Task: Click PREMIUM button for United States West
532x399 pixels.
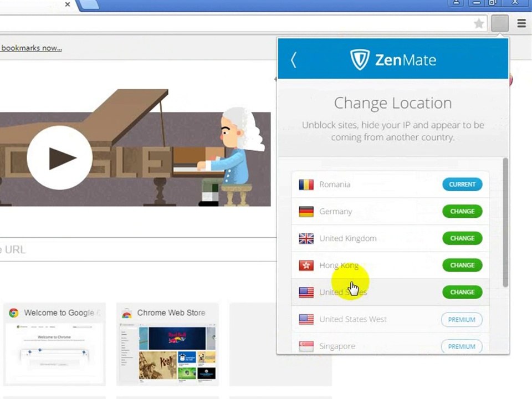Action: click(x=462, y=320)
